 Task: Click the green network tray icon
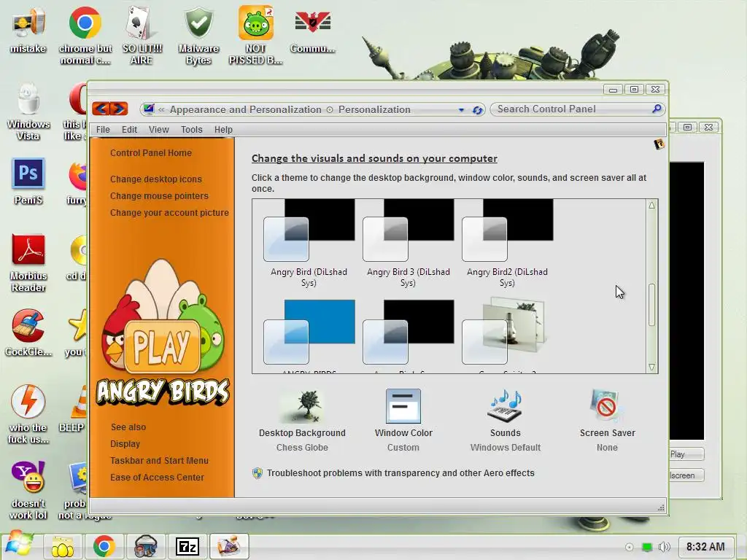(x=646, y=547)
